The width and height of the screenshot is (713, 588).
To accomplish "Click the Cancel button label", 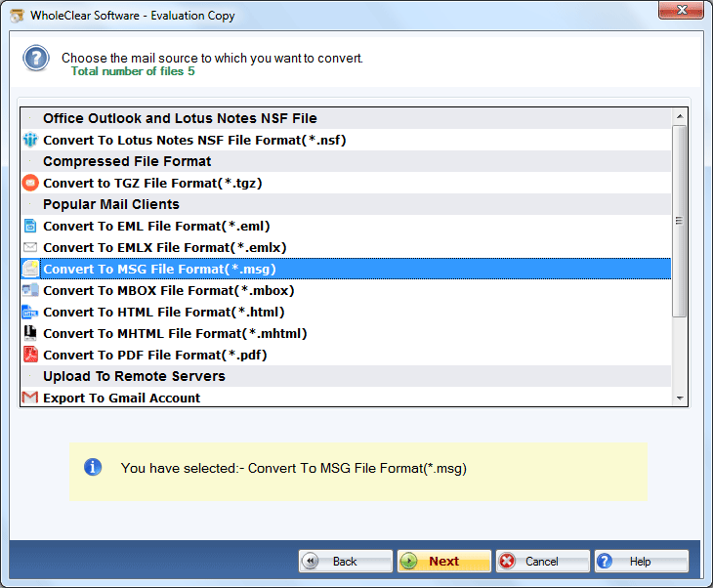I will 541,562.
